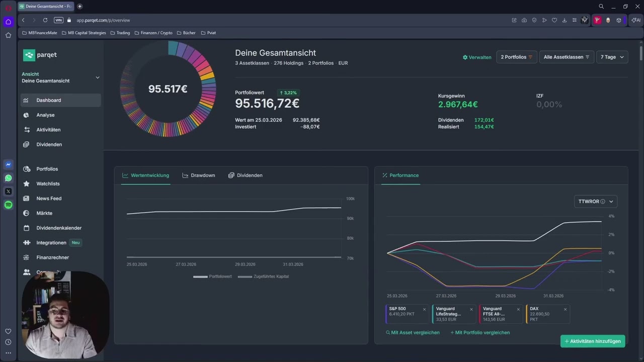This screenshot has width=644, height=362.
Task: Click the AI assistant button
Action: tap(636, 20)
